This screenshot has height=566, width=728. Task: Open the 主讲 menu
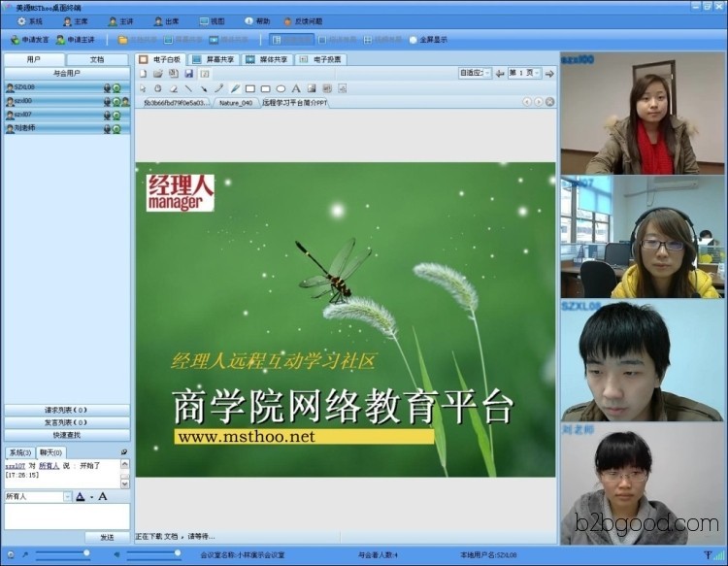120,21
